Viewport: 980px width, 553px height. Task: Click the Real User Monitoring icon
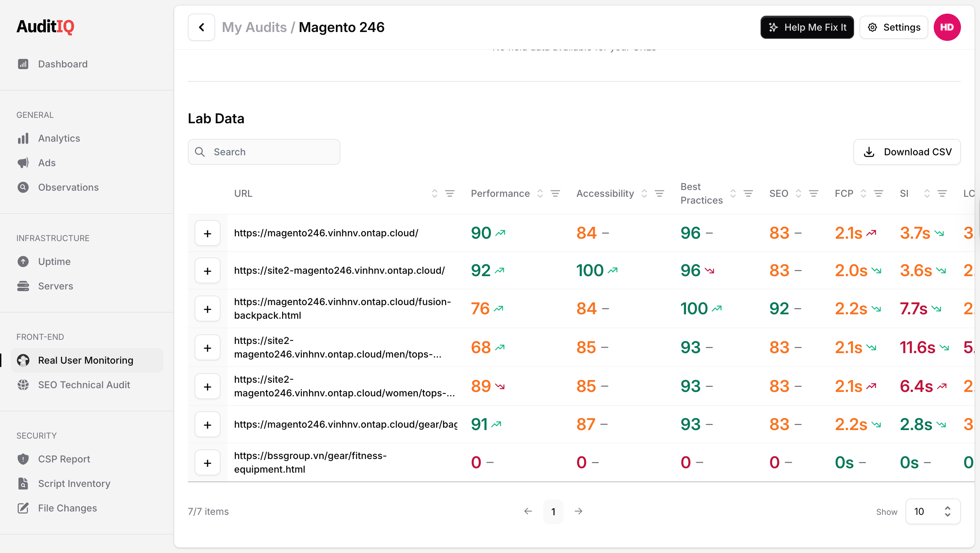click(23, 360)
